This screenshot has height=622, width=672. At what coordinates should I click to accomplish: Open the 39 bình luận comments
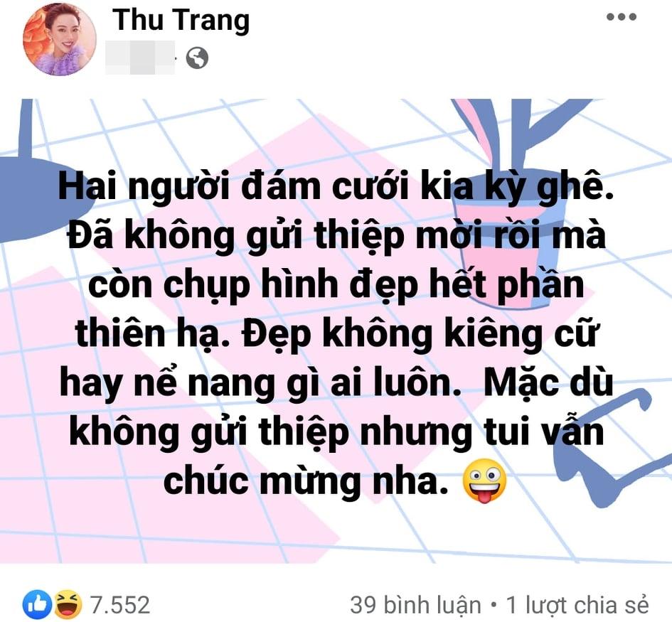(415, 605)
